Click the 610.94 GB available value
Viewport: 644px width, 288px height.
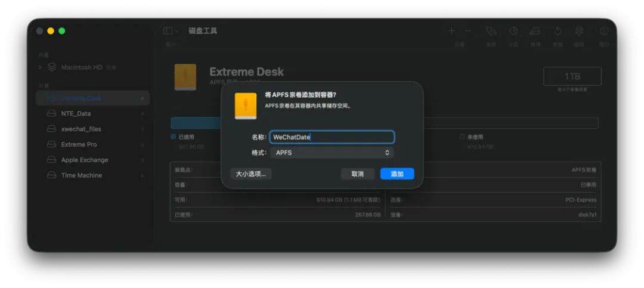click(348, 200)
